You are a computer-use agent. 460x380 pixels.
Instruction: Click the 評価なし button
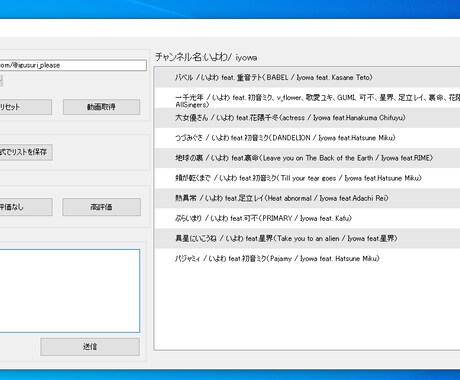[x=26, y=207]
